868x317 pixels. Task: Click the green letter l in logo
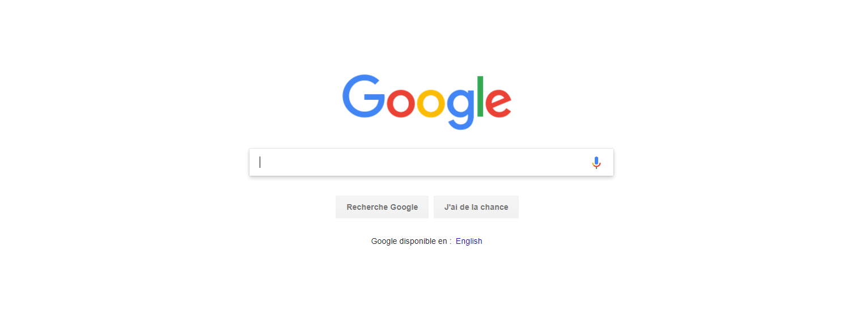[480, 96]
